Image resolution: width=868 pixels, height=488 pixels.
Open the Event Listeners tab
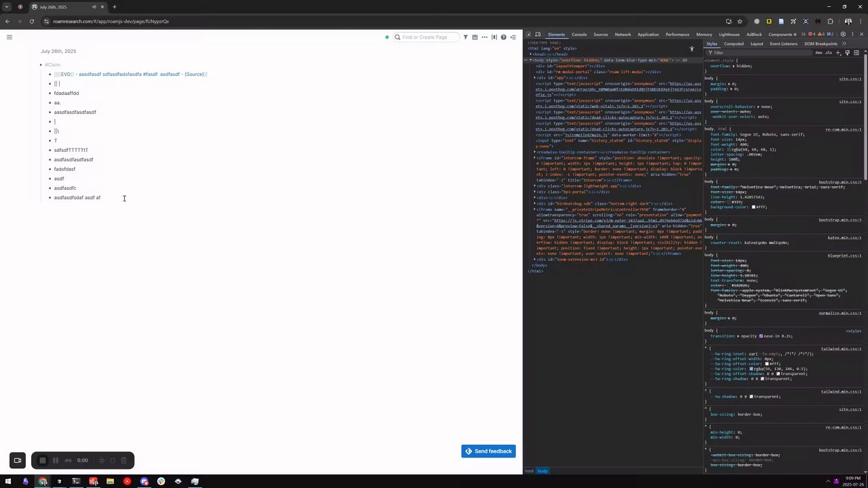click(x=784, y=44)
